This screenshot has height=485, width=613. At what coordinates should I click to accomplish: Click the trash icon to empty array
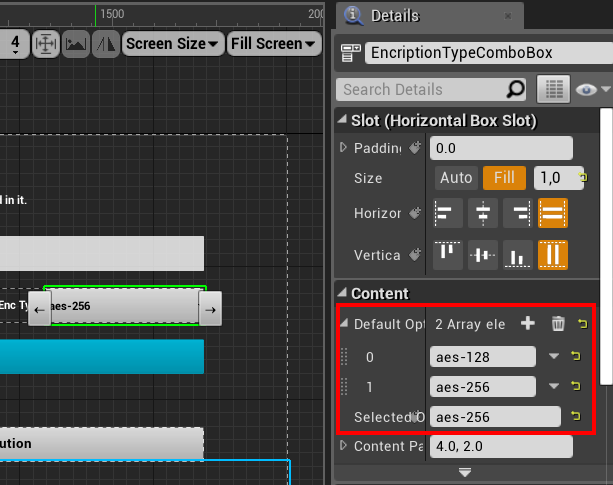click(558, 324)
